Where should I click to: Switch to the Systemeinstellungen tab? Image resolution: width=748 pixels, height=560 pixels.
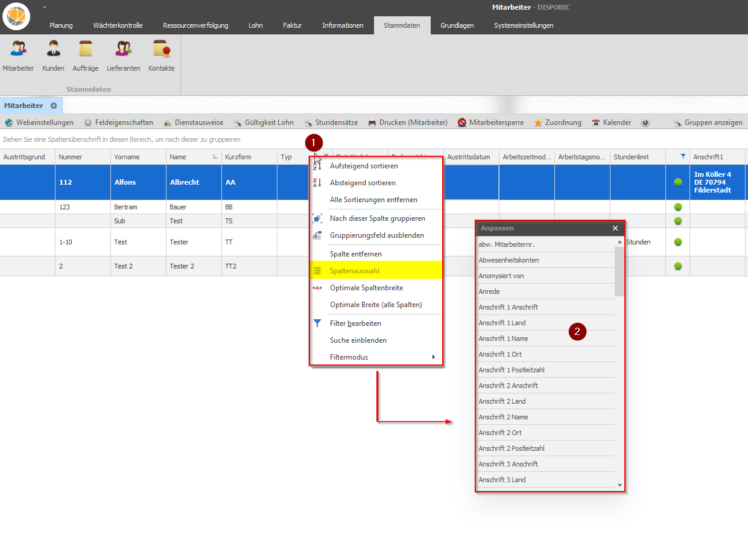pos(523,25)
